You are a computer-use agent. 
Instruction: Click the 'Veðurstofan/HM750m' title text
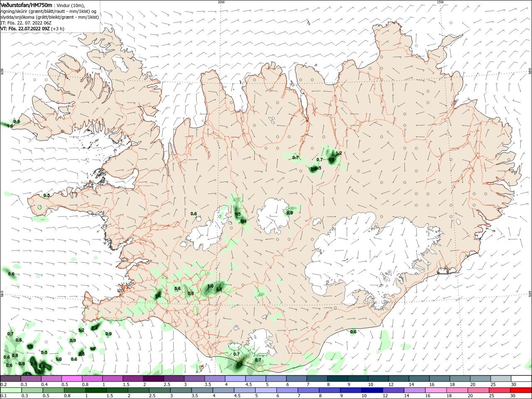pyautogui.click(x=26, y=5)
